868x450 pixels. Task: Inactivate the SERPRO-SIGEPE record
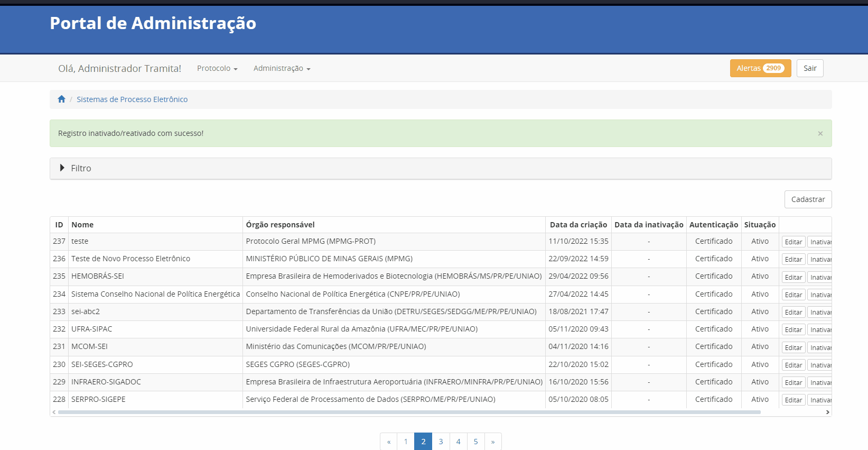pos(819,400)
